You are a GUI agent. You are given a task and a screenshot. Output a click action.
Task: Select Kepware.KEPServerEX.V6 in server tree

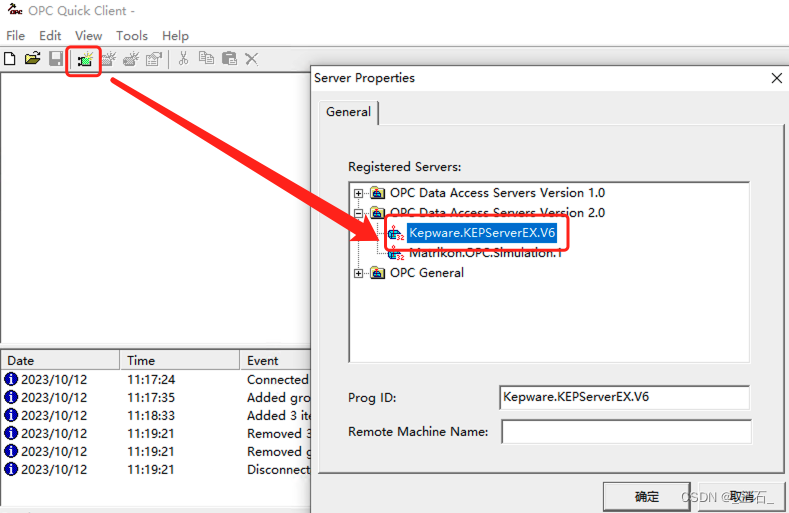tap(482, 233)
